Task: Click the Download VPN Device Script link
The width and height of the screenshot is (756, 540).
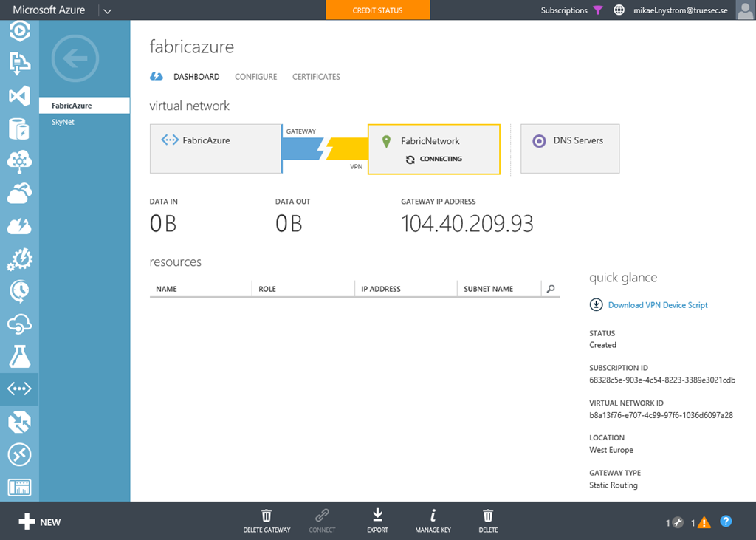Action: click(657, 305)
